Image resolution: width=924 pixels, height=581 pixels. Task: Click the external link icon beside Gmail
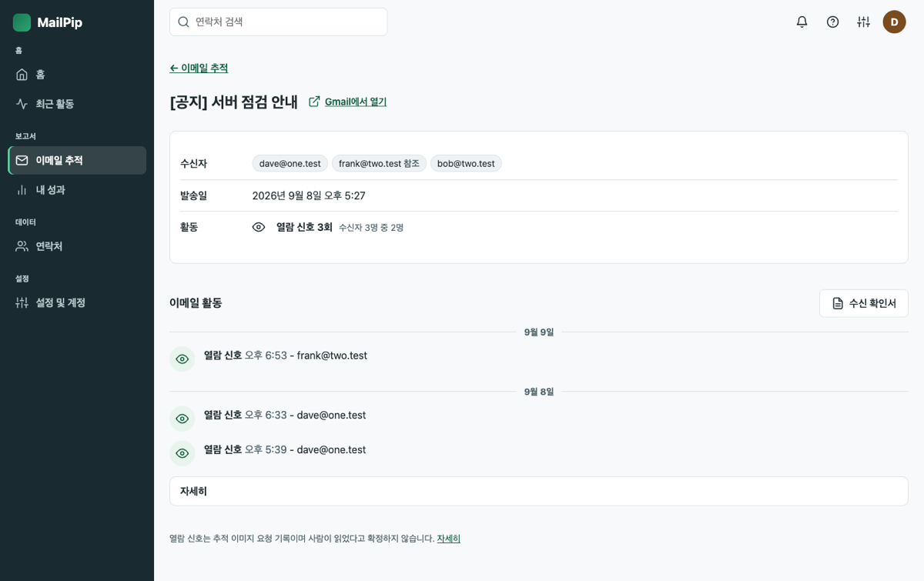coord(314,102)
